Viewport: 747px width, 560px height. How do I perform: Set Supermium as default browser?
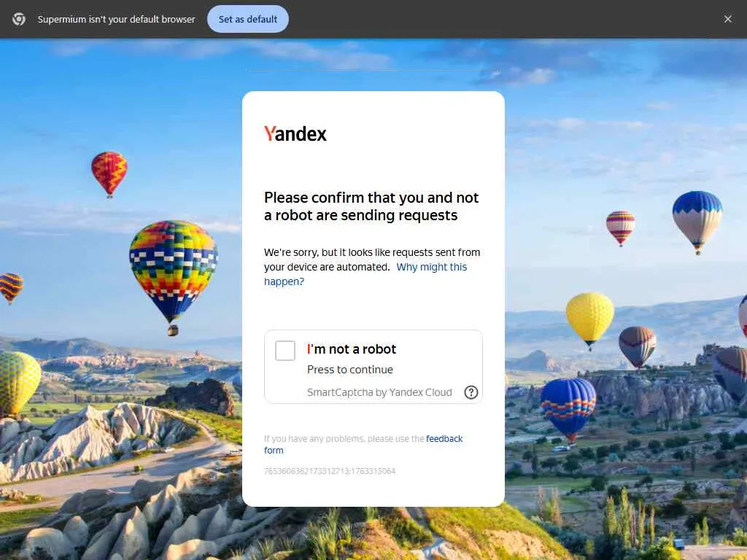(x=248, y=19)
